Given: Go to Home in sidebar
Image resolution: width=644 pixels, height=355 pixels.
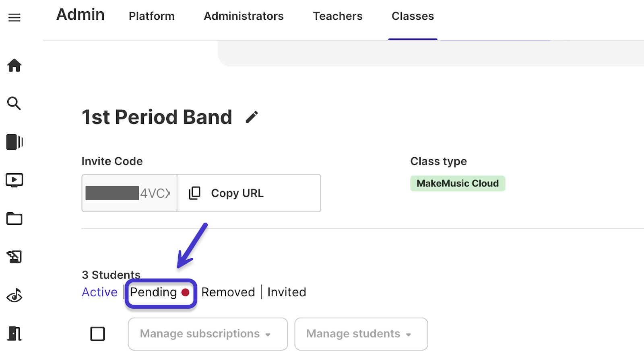Looking at the screenshot, I should (x=14, y=65).
